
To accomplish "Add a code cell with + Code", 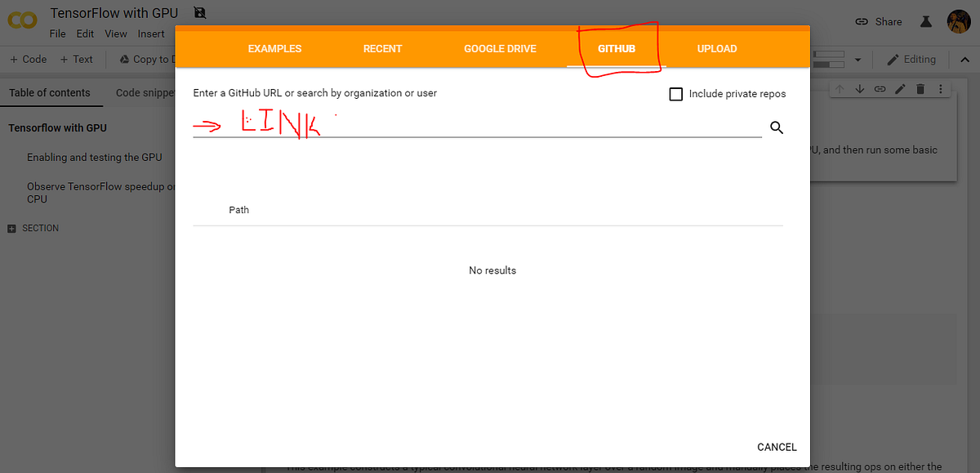I will (x=29, y=59).
